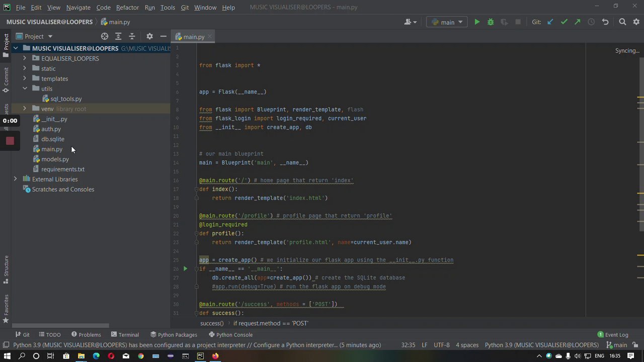
Task: Commit changes using the green checkmark icon
Action: pos(564,22)
